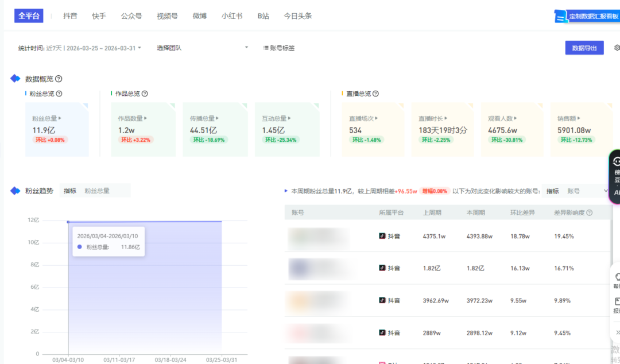
Task: Open settings gear beside 数据导出
Action: pos(617,48)
